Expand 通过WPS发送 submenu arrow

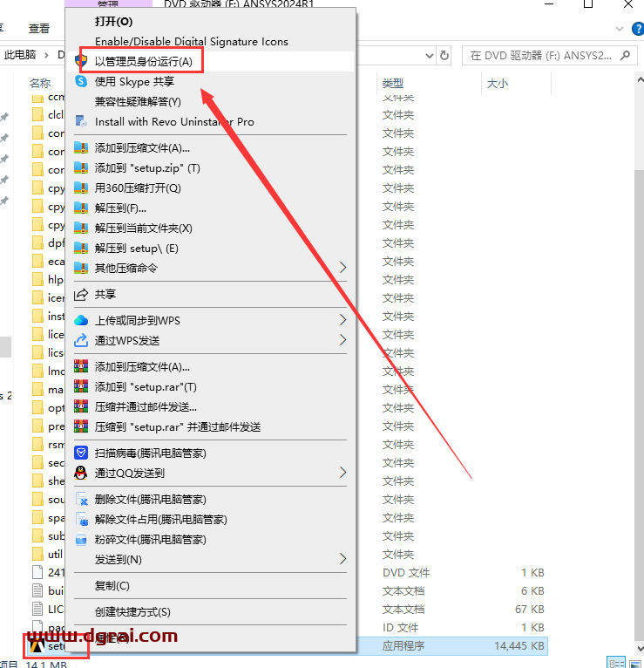coord(342,340)
